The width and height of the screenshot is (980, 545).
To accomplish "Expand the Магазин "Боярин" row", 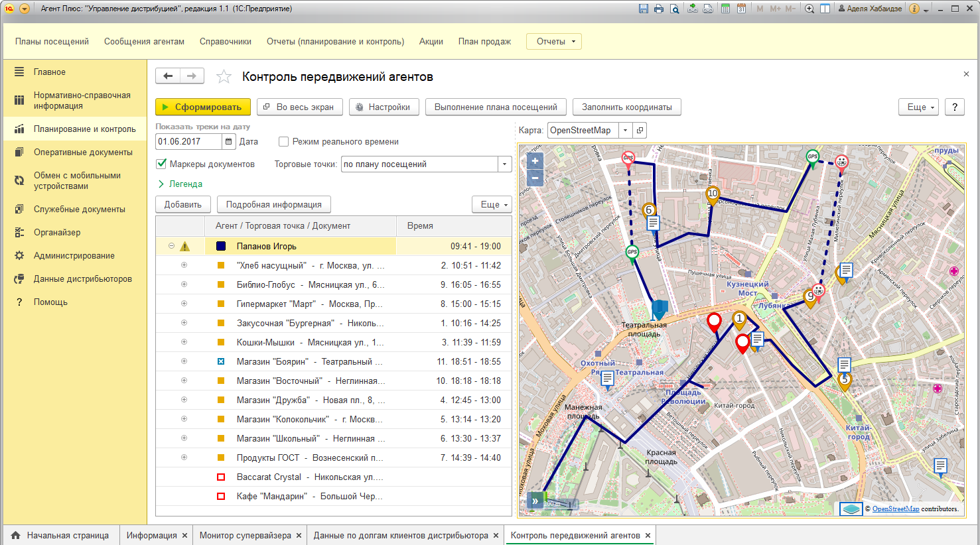I will (x=184, y=361).
